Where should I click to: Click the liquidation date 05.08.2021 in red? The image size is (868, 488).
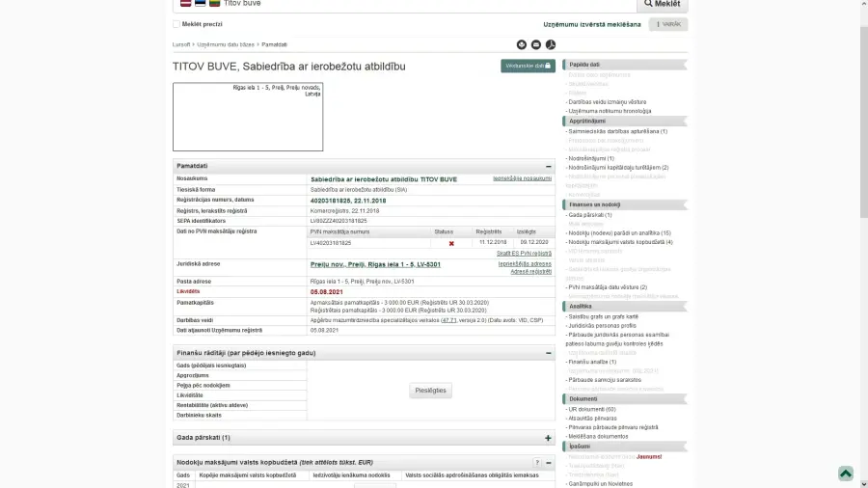(327, 292)
